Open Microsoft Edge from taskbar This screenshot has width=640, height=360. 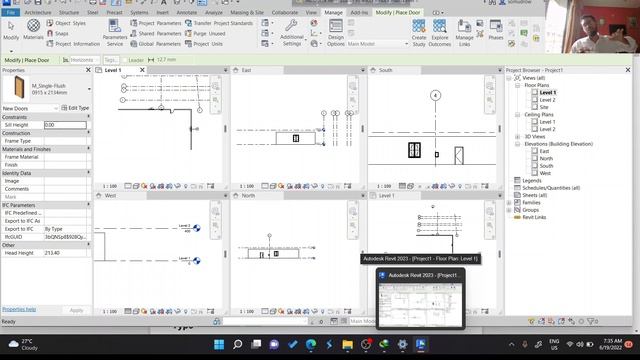tap(311, 344)
